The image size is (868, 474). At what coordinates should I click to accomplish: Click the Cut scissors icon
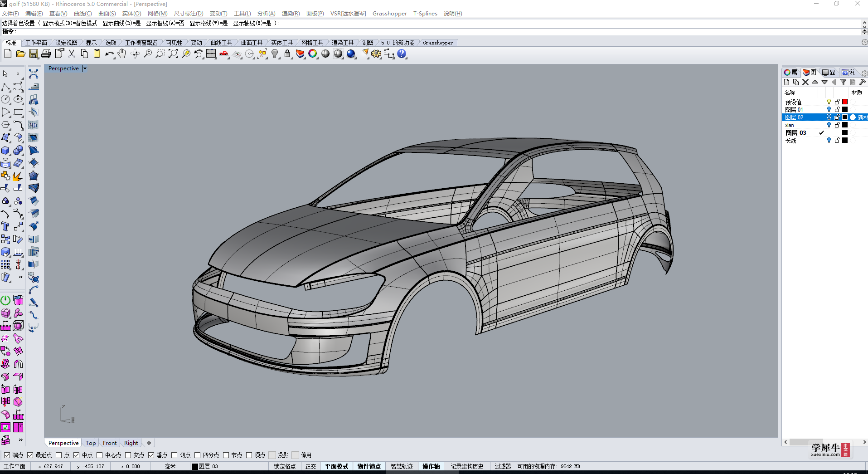coord(72,54)
